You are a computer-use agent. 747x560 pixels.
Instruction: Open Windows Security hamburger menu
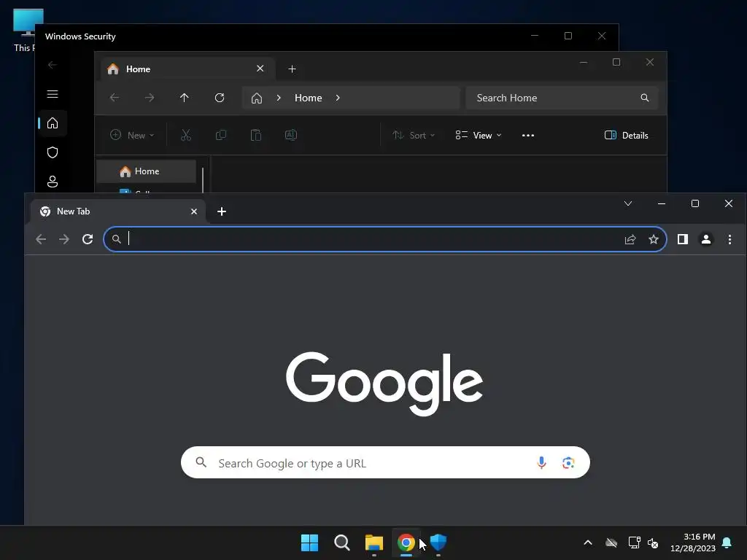pos(53,94)
